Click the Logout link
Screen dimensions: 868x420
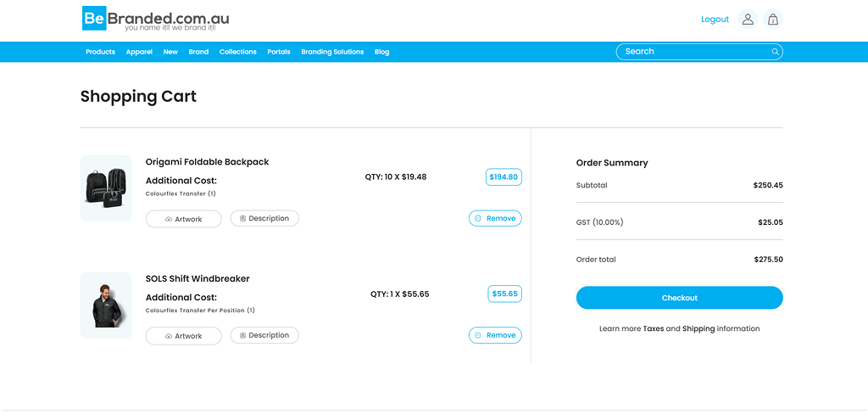tap(715, 20)
